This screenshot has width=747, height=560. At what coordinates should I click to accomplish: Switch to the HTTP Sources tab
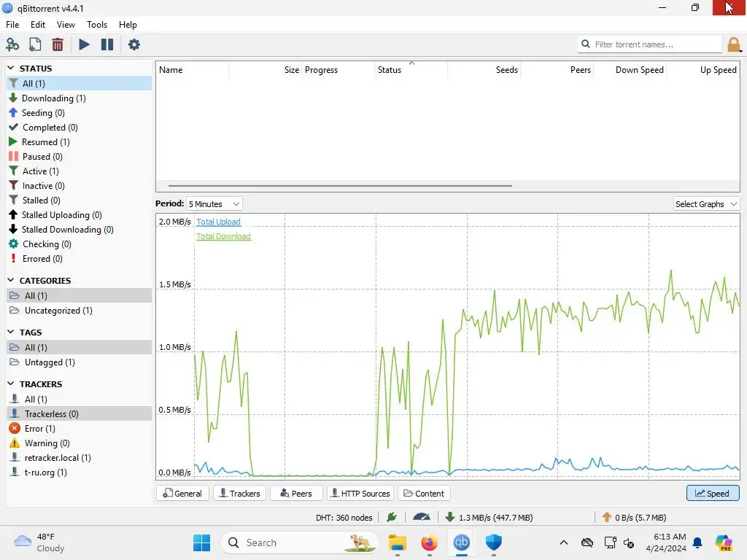[360, 494]
